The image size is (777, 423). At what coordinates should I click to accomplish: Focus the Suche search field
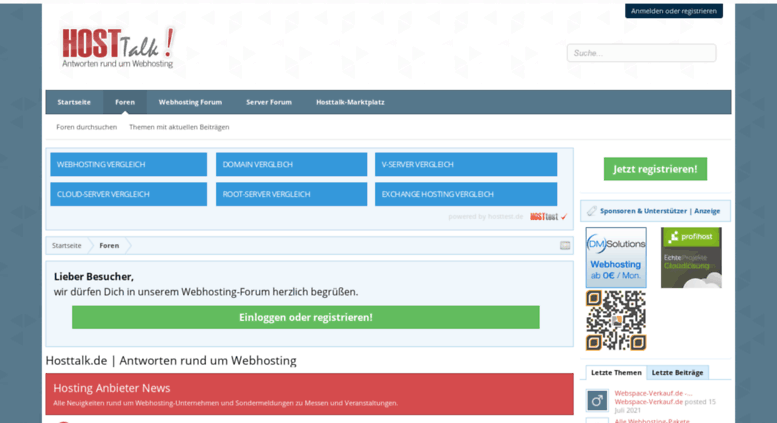[642, 53]
